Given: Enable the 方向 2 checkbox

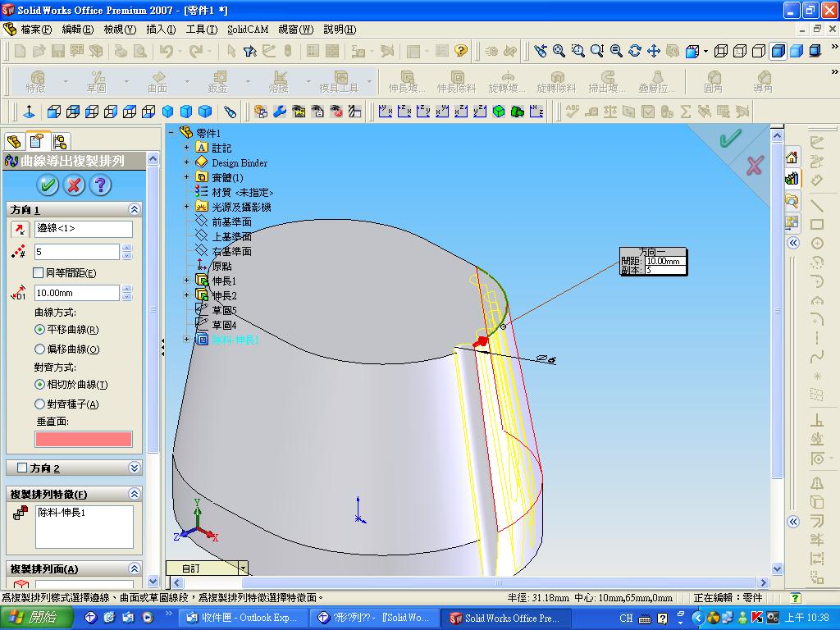Looking at the screenshot, I should tap(22, 468).
